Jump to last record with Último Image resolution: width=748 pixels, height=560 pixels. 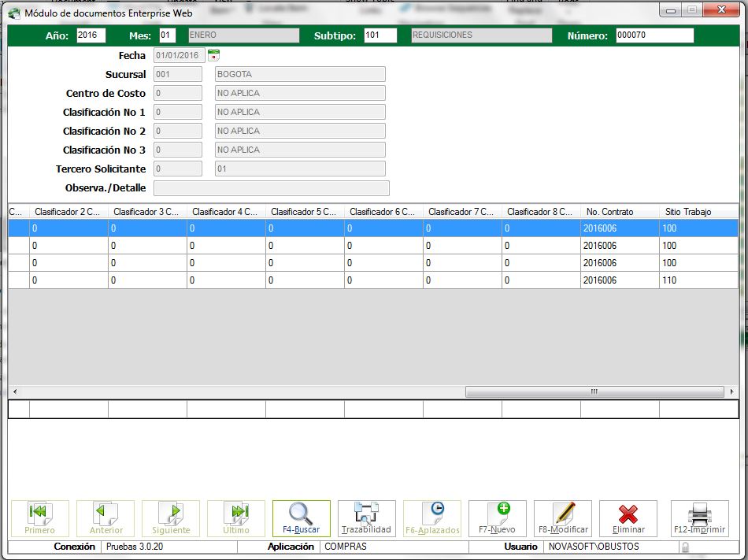tap(235, 518)
